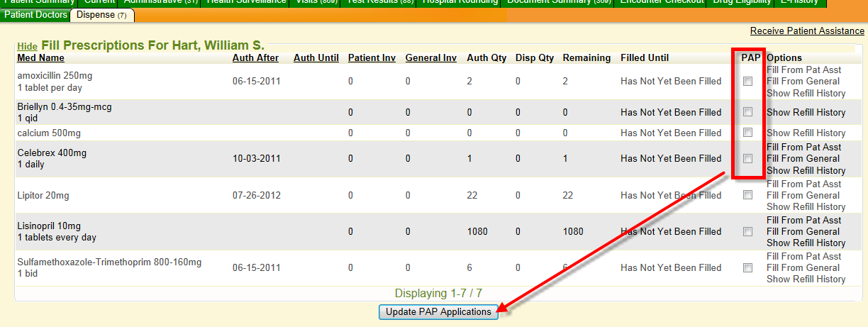Click the Options column header
This screenshot has height=327, width=868.
pos(784,58)
